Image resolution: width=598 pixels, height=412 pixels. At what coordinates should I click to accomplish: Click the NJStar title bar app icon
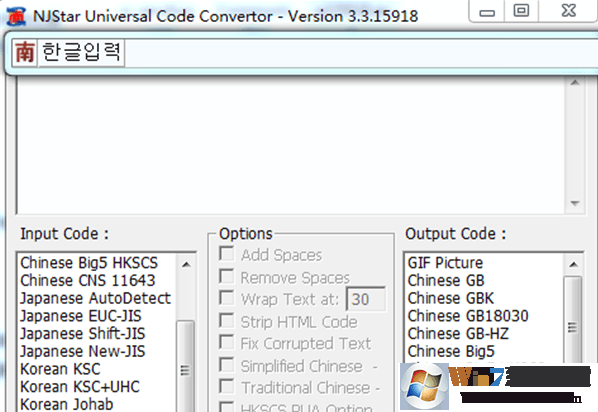point(16,16)
